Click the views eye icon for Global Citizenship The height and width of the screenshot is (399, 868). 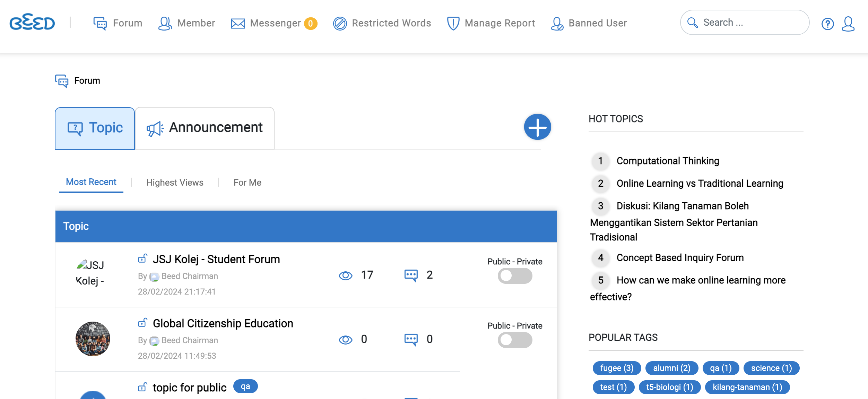coord(345,340)
